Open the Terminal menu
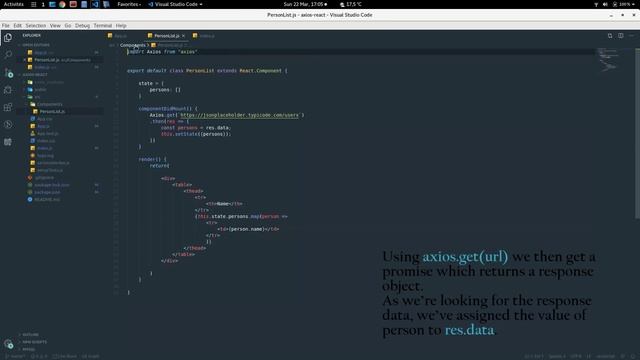Screen dimensions: 640x360 (102, 25)
